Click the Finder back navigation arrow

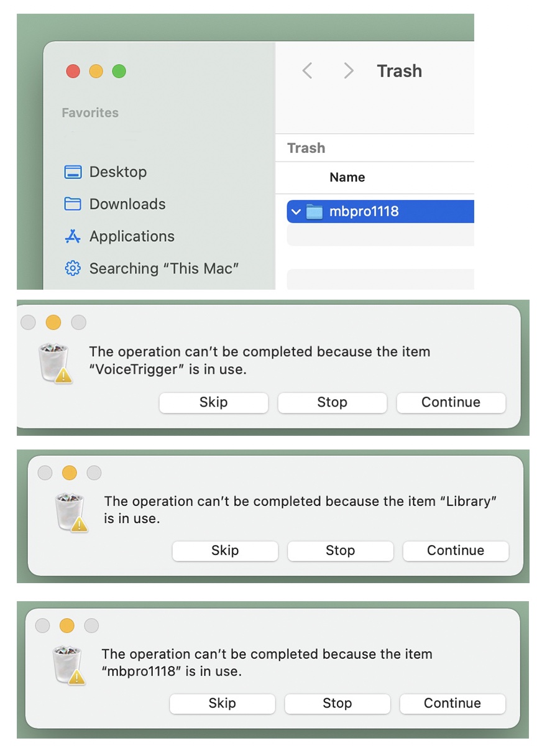tap(307, 71)
